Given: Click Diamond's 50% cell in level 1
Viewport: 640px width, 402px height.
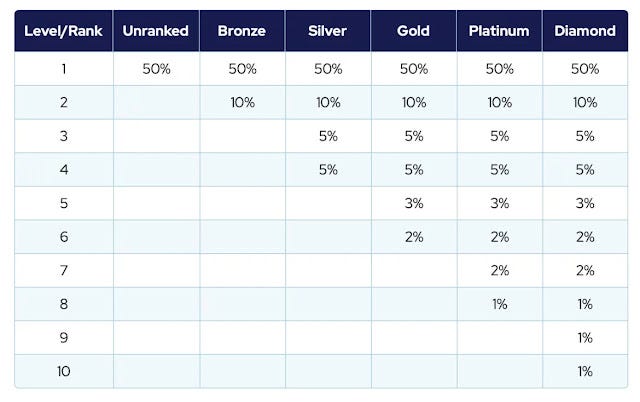Looking at the screenshot, I should pos(584,69).
